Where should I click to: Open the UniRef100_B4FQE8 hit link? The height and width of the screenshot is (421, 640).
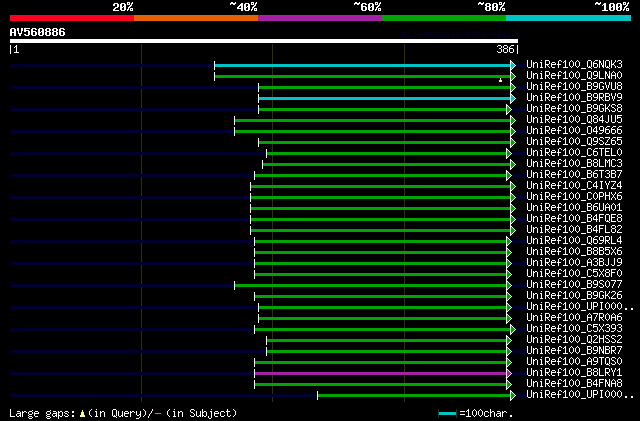(x=574, y=219)
